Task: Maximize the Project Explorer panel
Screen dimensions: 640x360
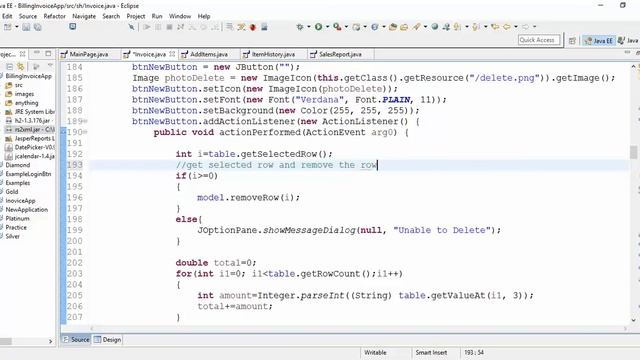Action: coord(48,53)
